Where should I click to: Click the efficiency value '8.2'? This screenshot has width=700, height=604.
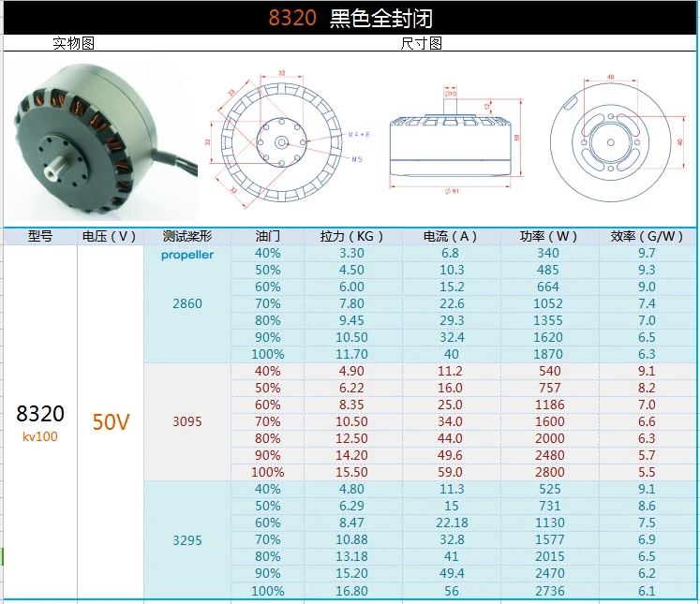coord(647,388)
